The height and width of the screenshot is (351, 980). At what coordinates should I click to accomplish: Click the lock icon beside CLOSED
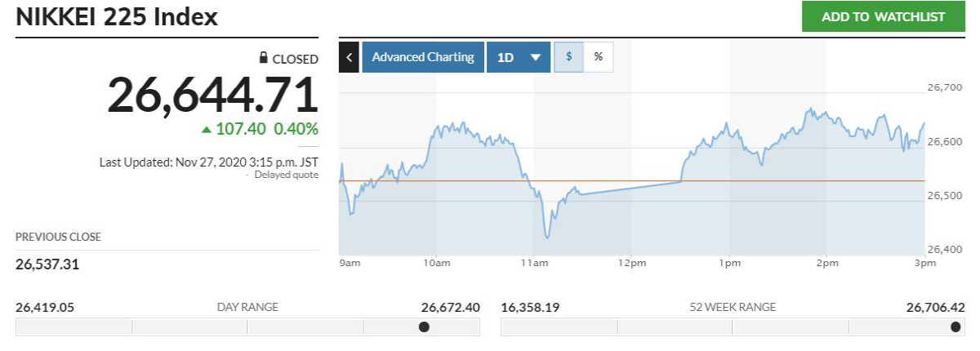point(263,58)
